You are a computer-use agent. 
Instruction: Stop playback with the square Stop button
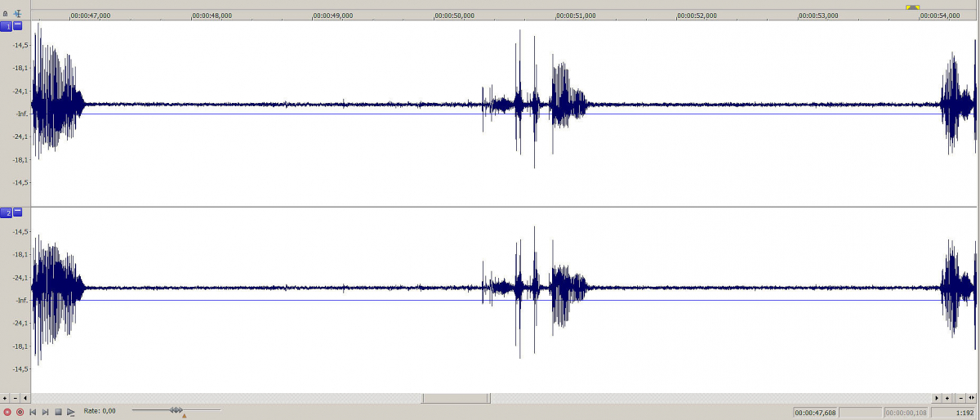(x=58, y=412)
